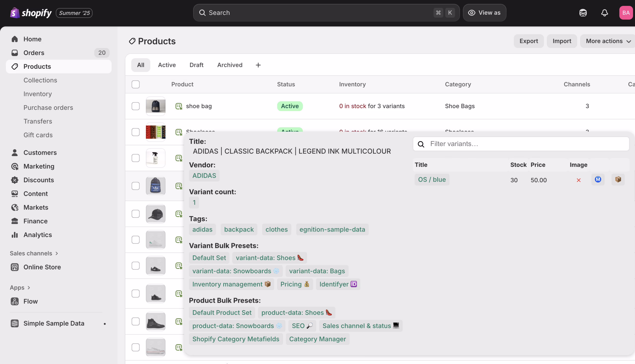Click the quick-view icon beside shoe bag
635x364 pixels.
pos(179,106)
